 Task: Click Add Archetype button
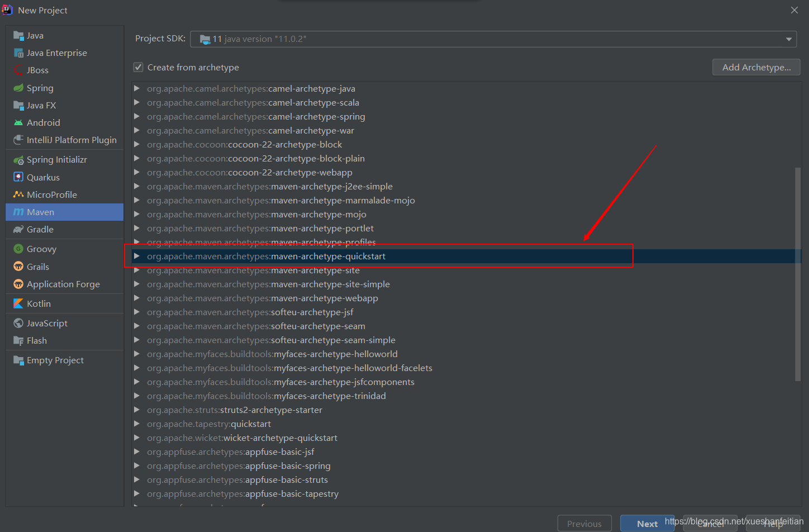click(756, 67)
